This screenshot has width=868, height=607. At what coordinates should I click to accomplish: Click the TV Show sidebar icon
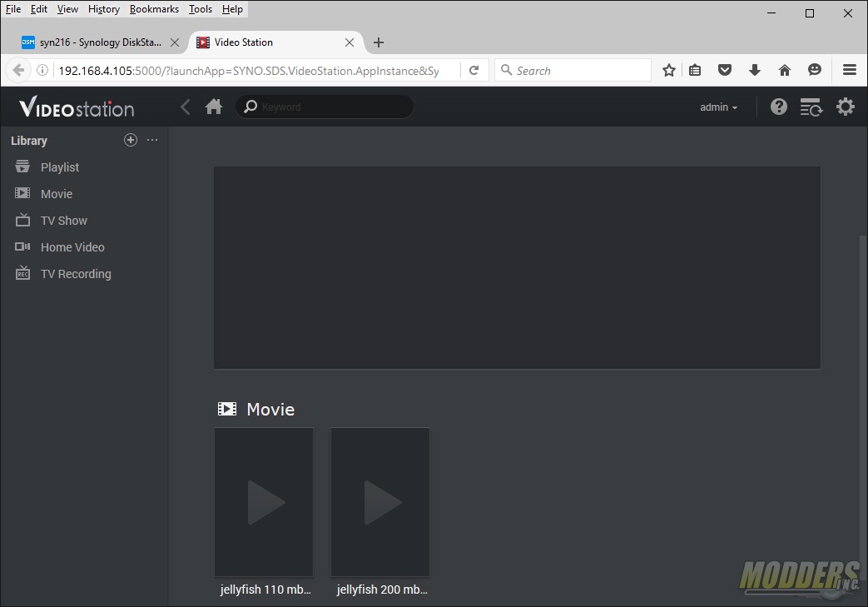(22, 220)
